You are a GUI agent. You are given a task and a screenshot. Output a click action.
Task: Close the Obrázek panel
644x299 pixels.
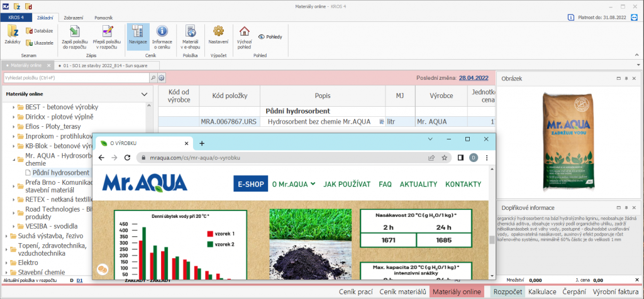[x=634, y=79]
